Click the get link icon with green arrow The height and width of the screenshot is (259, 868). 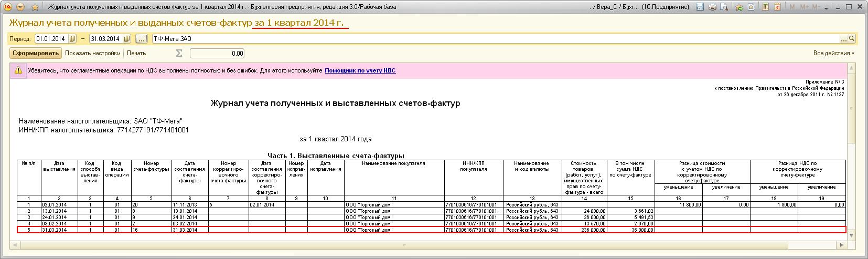point(739,7)
